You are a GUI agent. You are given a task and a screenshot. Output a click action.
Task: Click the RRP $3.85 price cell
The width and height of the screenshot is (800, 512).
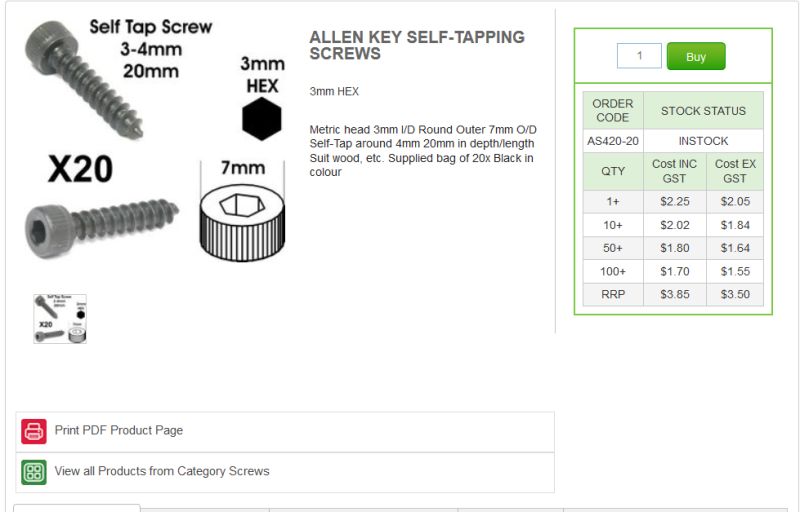(x=674, y=295)
